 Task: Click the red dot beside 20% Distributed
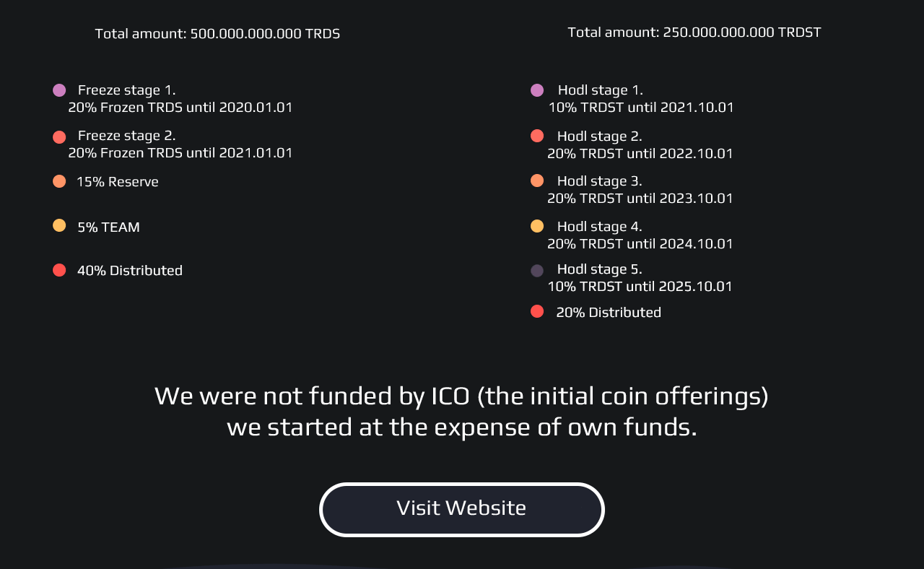(x=537, y=311)
